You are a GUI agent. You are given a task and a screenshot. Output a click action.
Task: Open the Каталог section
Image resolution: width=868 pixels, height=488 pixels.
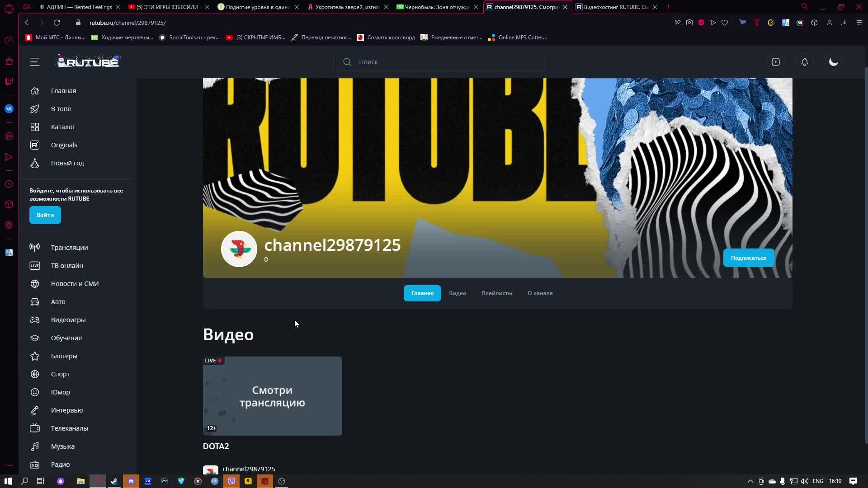click(63, 127)
